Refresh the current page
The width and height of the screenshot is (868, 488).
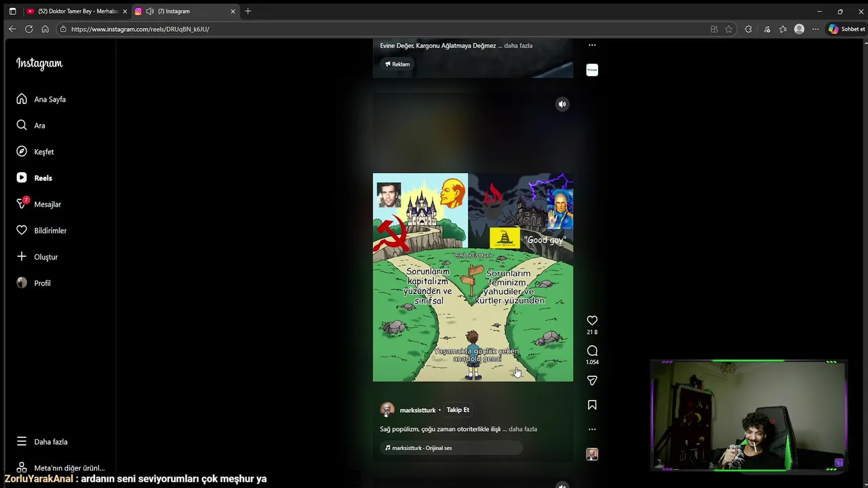coord(28,29)
